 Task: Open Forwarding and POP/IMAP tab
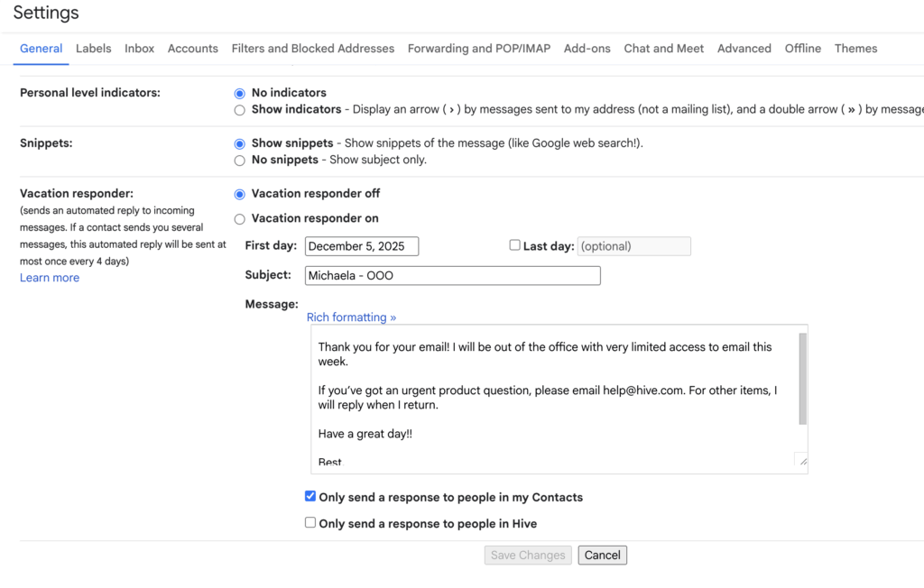point(478,49)
